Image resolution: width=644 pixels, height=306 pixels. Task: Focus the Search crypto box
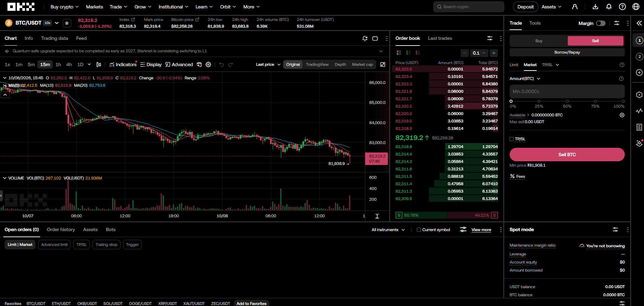(x=469, y=7)
